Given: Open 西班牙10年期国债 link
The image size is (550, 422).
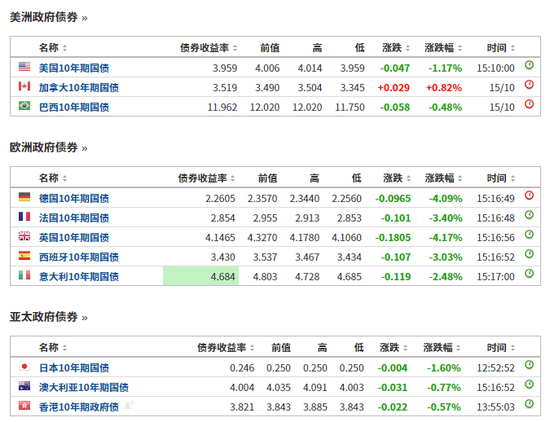Looking at the screenshot, I should click(x=79, y=257).
